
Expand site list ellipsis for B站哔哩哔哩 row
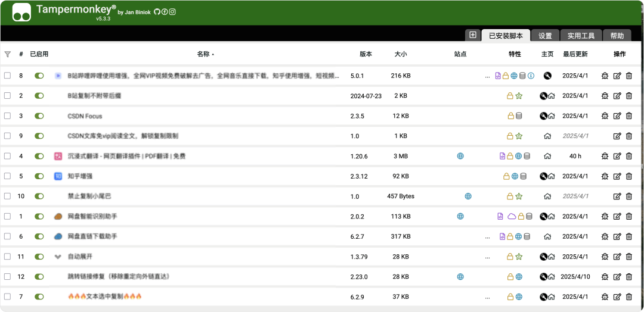(488, 76)
